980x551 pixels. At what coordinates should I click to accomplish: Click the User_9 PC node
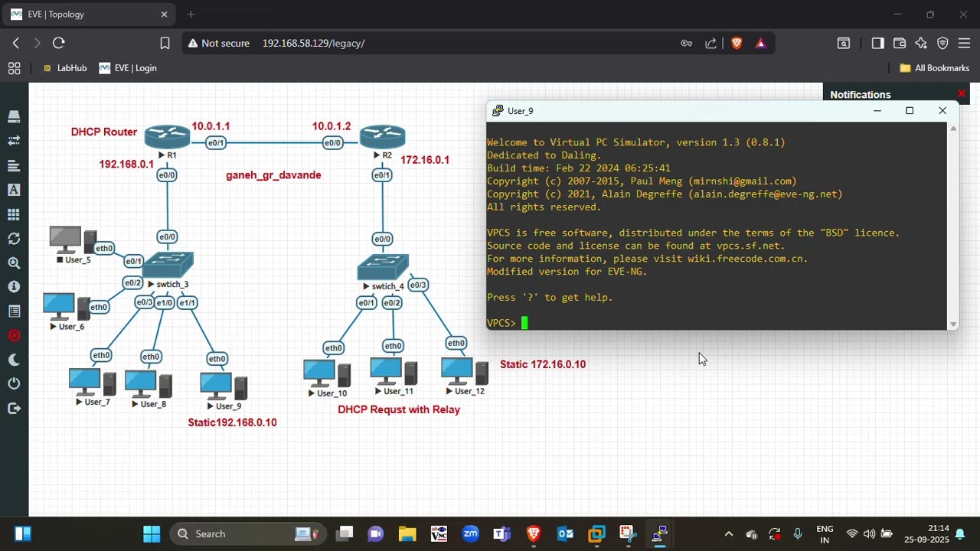pos(224,386)
